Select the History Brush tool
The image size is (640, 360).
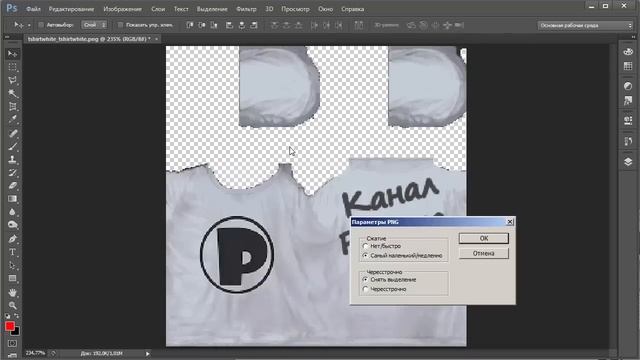pos(12,173)
